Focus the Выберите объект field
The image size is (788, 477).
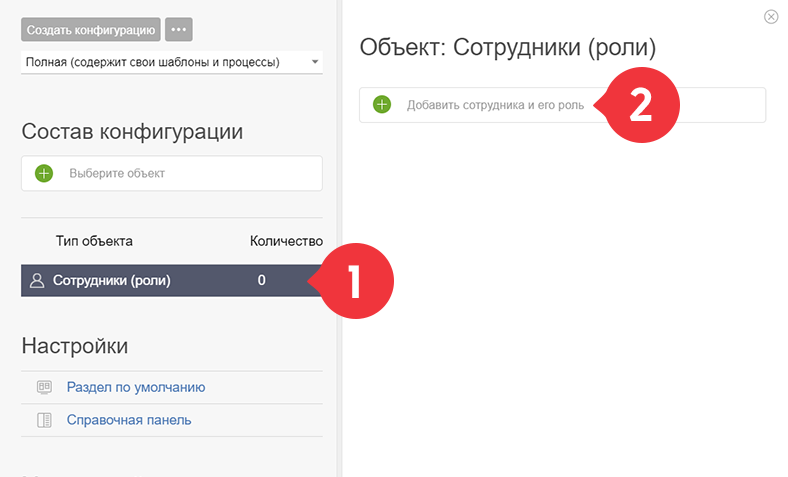coord(172,173)
